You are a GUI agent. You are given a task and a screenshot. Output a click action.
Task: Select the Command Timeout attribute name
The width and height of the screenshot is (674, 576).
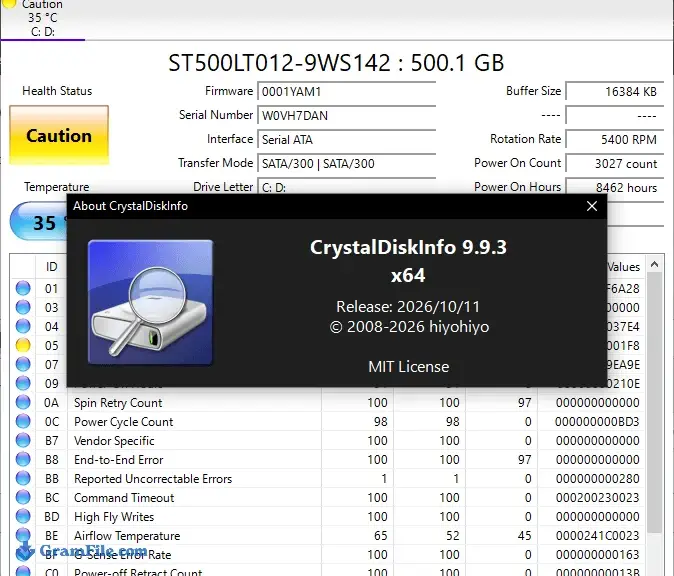[124, 497]
